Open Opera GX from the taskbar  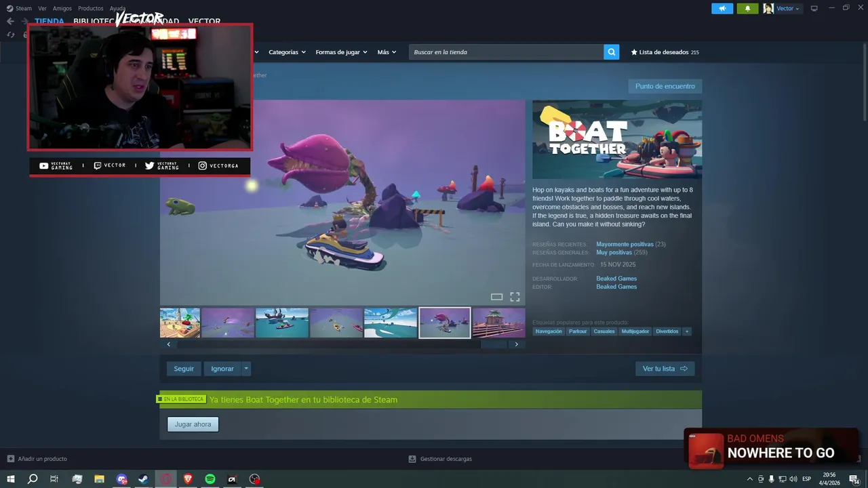[x=166, y=479]
